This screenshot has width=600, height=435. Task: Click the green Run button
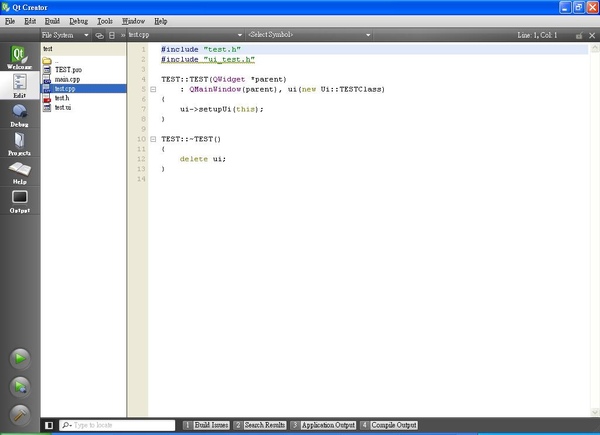[19, 358]
